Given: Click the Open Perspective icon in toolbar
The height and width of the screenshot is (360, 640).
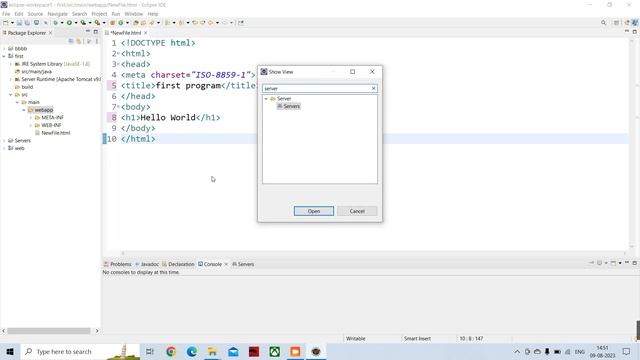Looking at the screenshot, I should coord(617,23).
